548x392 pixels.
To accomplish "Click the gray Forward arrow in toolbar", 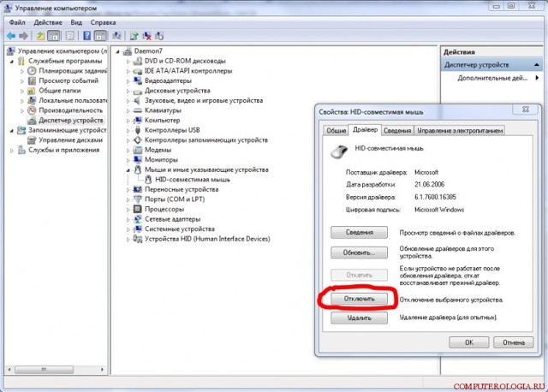I will pyautogui.click(x=23, y=36).
